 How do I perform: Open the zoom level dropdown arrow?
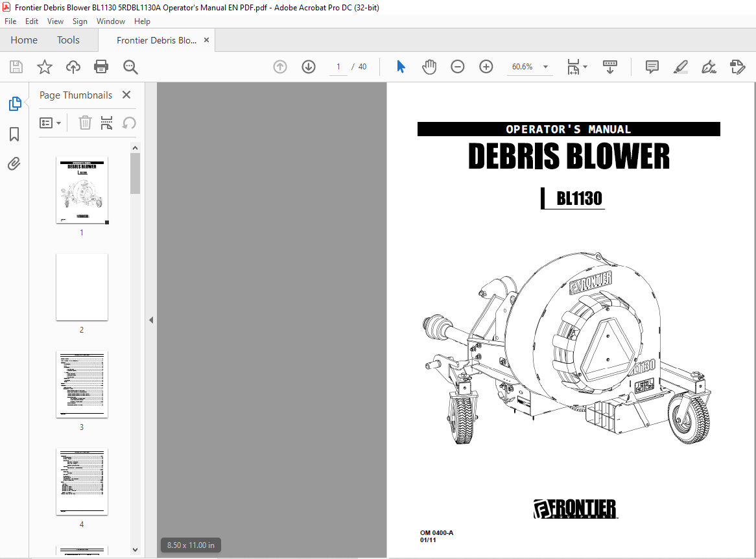(x=546, y=67)
